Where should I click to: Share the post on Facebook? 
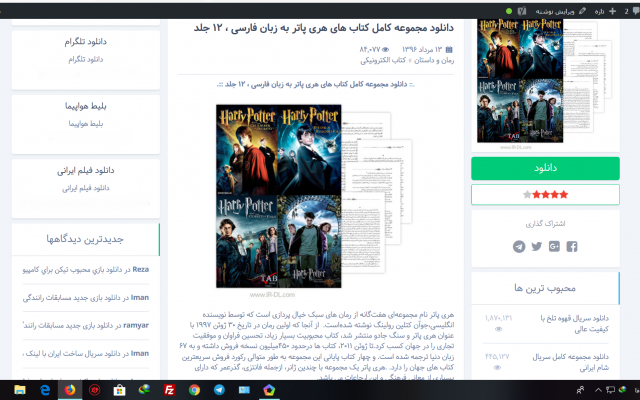pos(572,246)
